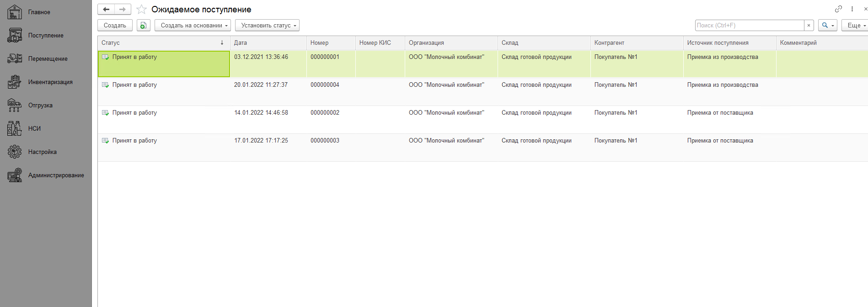Expand Создать на основании dropdown
Viewport: 868px width, 307px height.
(193, 26)
